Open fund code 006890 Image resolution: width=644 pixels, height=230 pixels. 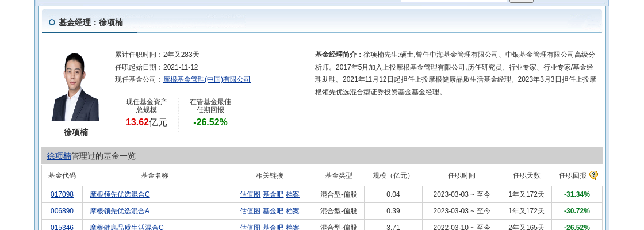pyautogui.click(x=62, y=211)
